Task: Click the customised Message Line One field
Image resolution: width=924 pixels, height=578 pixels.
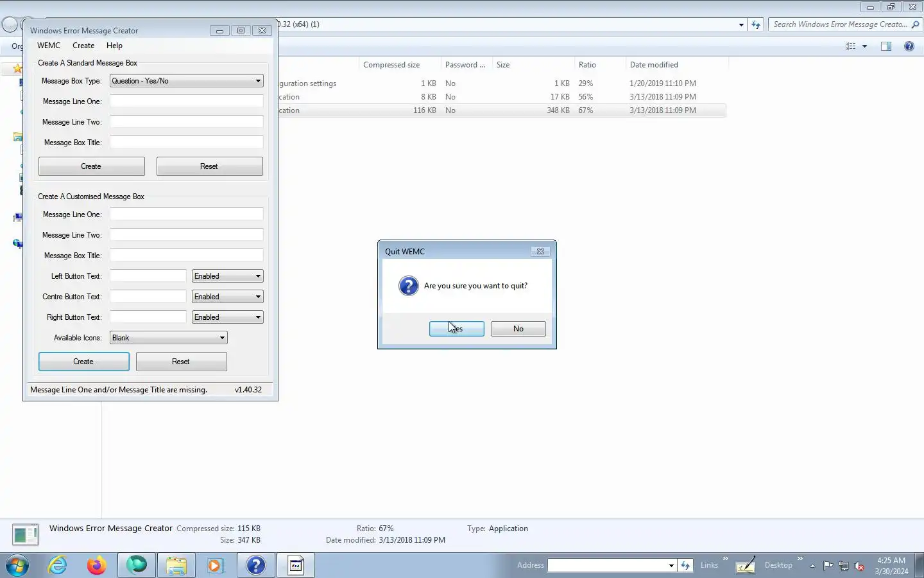Action: pos(187,215)
